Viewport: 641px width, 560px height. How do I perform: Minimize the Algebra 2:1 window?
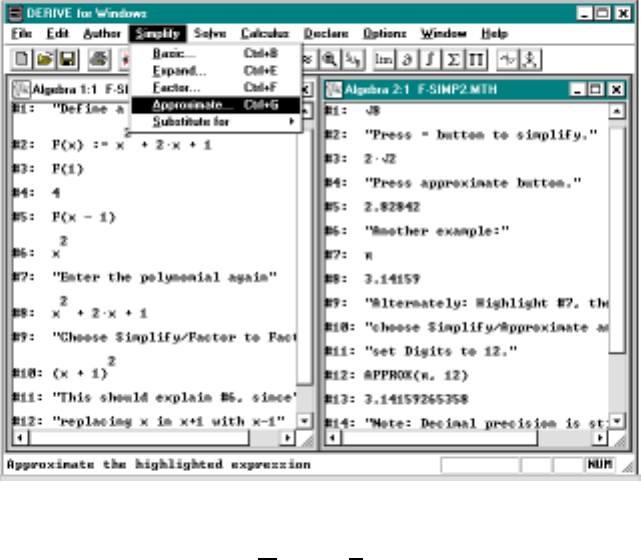577,89
